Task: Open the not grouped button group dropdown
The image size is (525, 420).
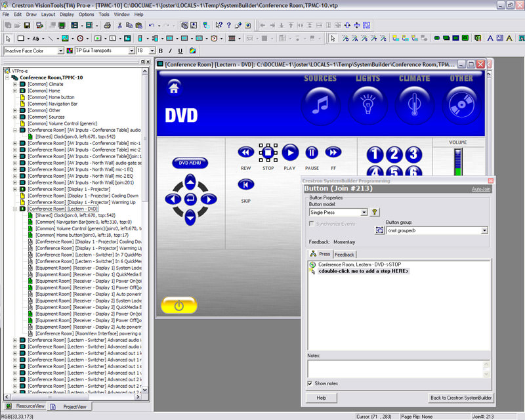Action: coord(484,230)
